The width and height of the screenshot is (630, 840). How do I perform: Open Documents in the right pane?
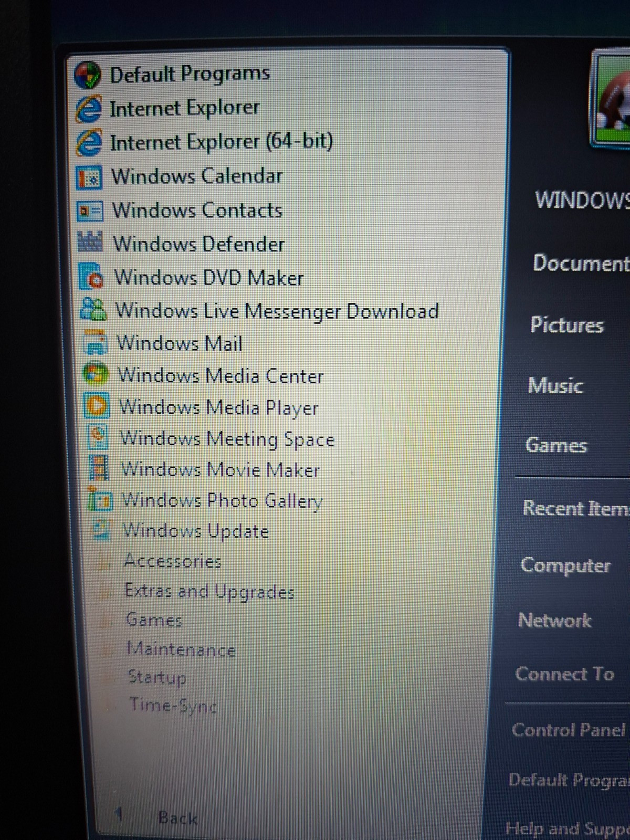(x=581, y=262)
